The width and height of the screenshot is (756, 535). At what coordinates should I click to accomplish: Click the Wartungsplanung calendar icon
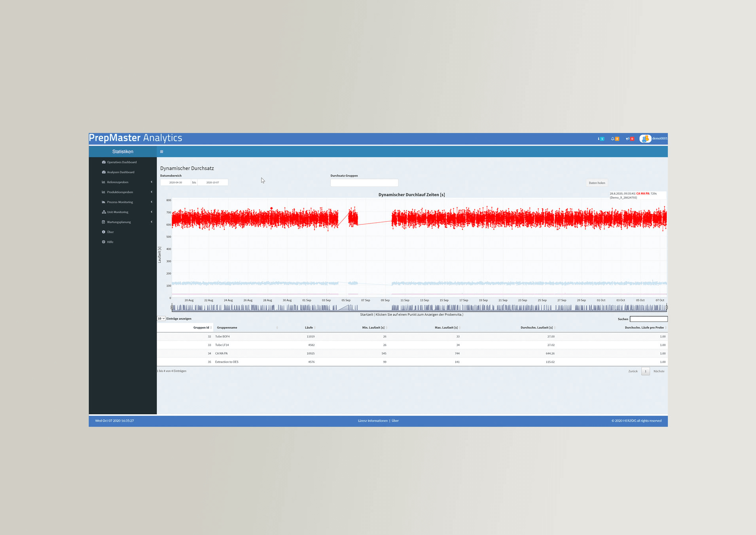pyautogui.click(x=104, y=222)
